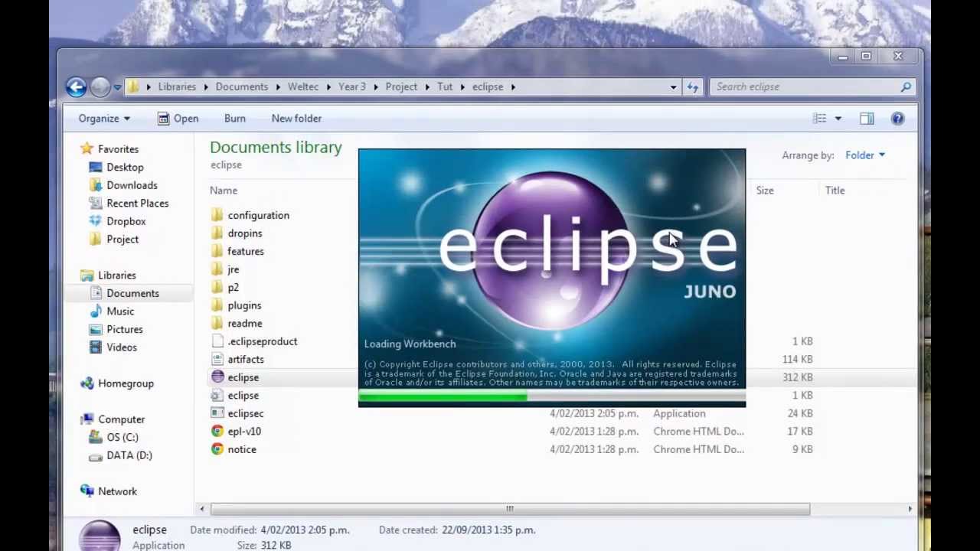Select Libraries in the address breadcrumb
980x551 pixels.
pos(177,86)
